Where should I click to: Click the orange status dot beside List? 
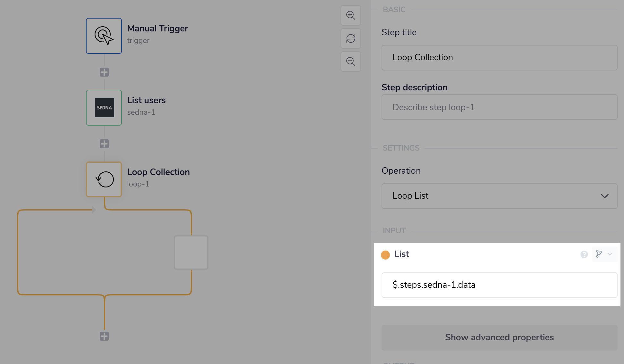point(385,255)
